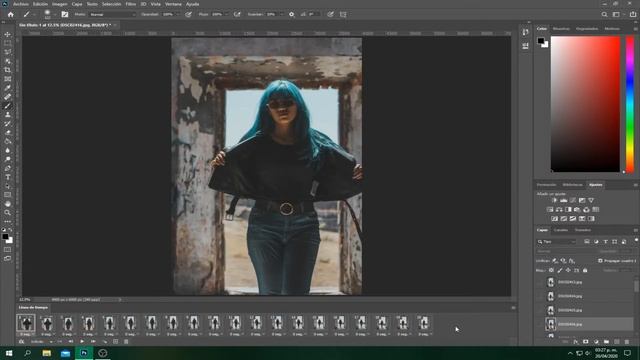
Task: Open the Opacidad value dropdown
Action: pos(177,14)
